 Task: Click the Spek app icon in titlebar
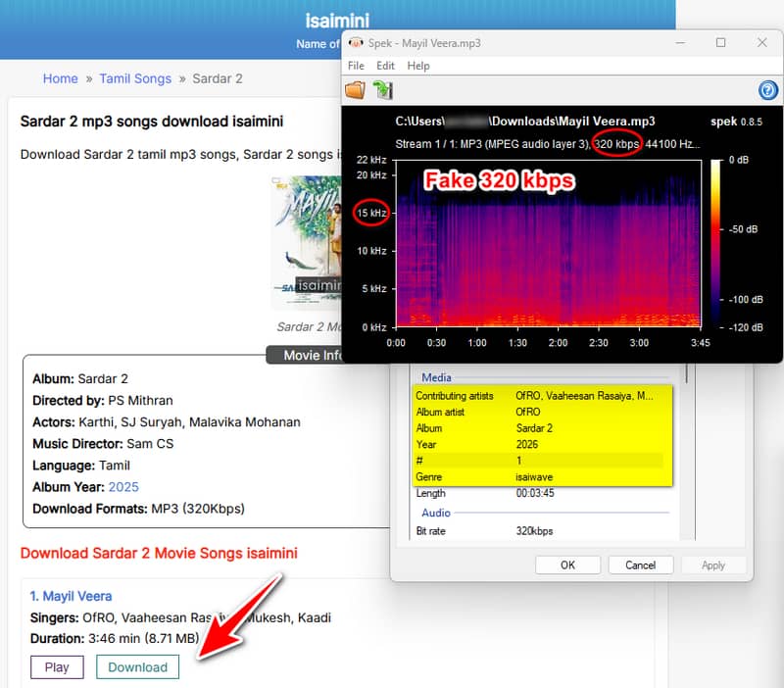click(356, 43)
